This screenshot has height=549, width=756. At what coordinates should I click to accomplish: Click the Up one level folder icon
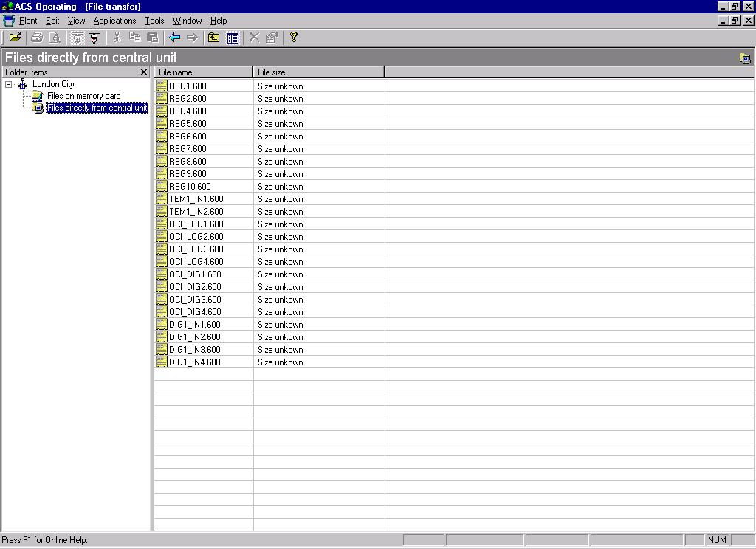(213, 37)
